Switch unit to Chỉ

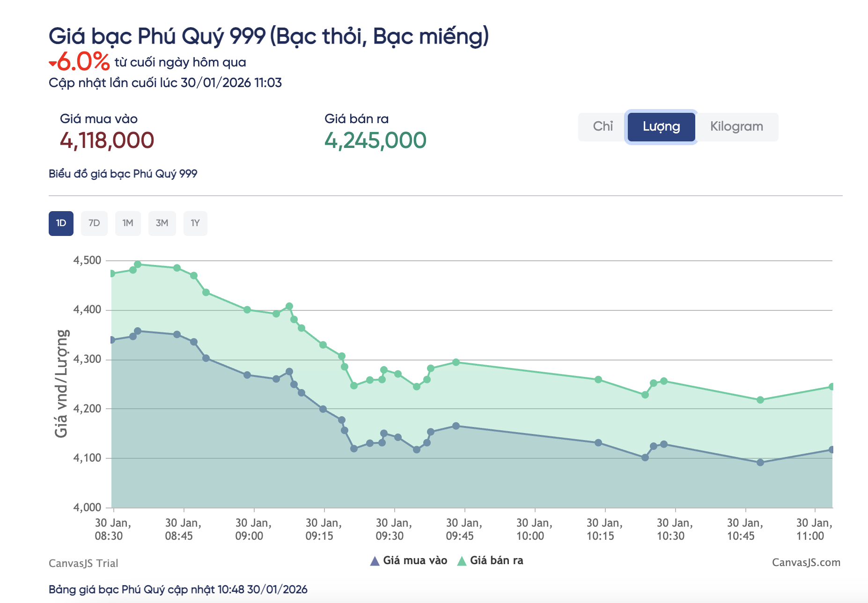603,125
